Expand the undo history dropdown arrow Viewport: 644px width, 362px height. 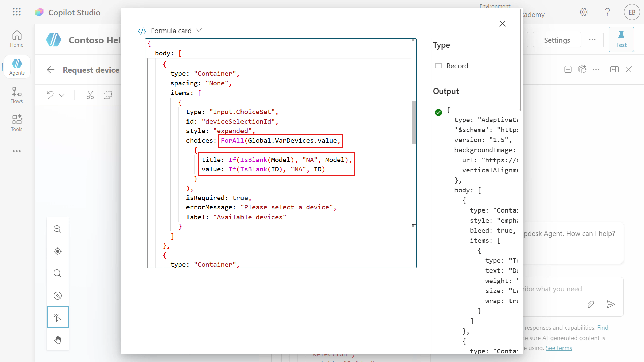pos(62,95)
